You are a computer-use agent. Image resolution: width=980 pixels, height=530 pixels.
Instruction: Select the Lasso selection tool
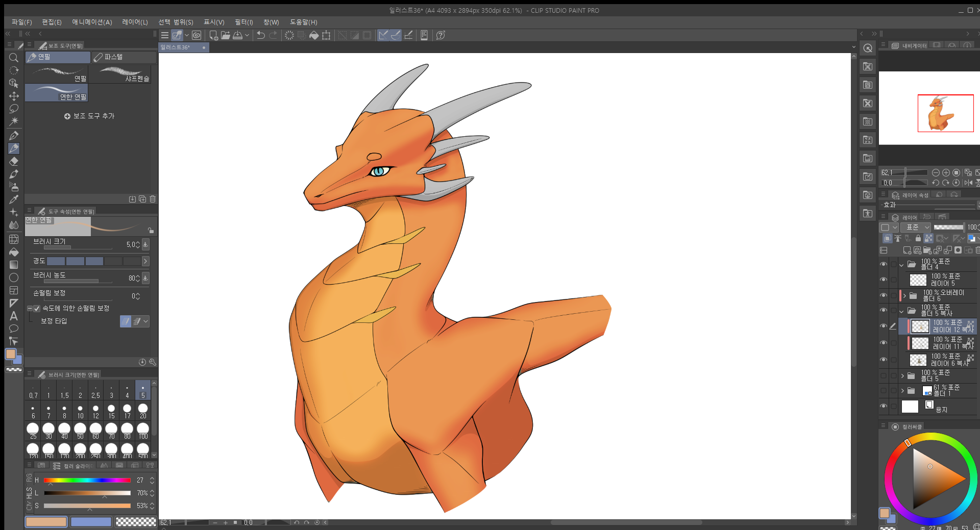(14, 109)
